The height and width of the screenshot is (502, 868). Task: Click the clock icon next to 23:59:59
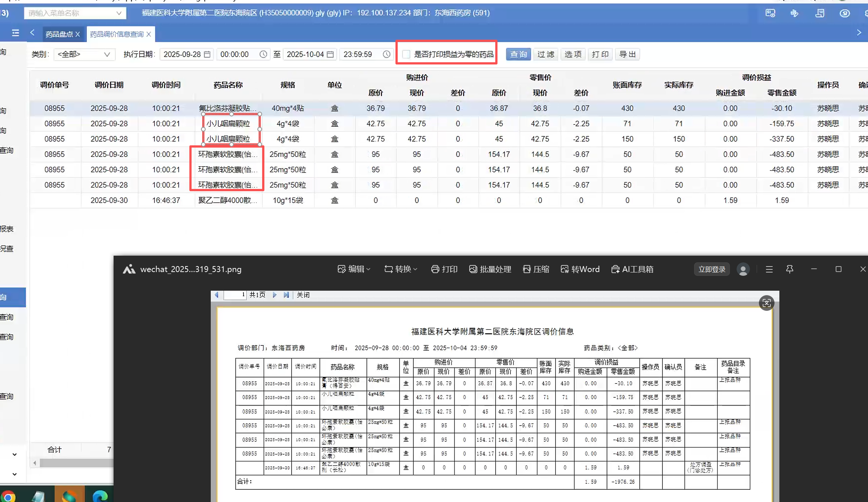tap(387, 54)
